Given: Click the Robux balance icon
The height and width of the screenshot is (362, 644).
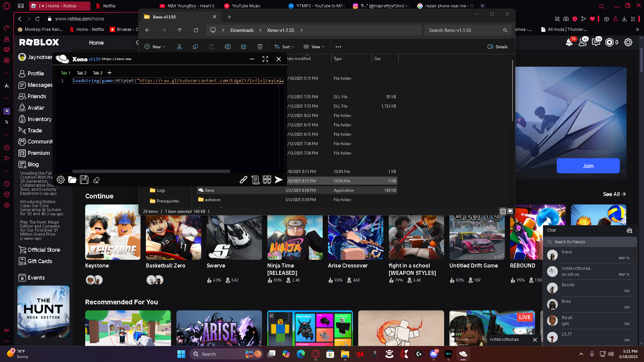Looking at the screenshot, I should 609,43.
